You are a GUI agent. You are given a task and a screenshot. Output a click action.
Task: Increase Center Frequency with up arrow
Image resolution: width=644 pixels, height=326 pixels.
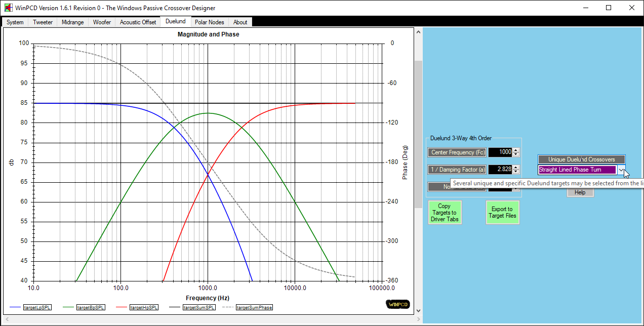516,150
